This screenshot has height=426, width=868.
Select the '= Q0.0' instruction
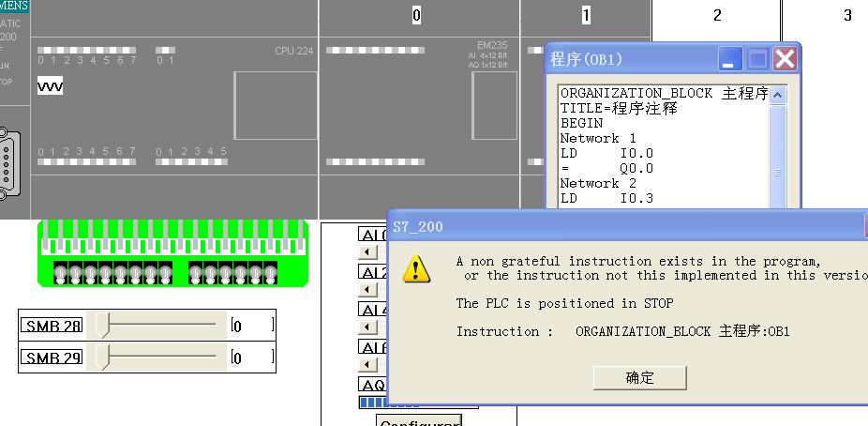(606, 168)
